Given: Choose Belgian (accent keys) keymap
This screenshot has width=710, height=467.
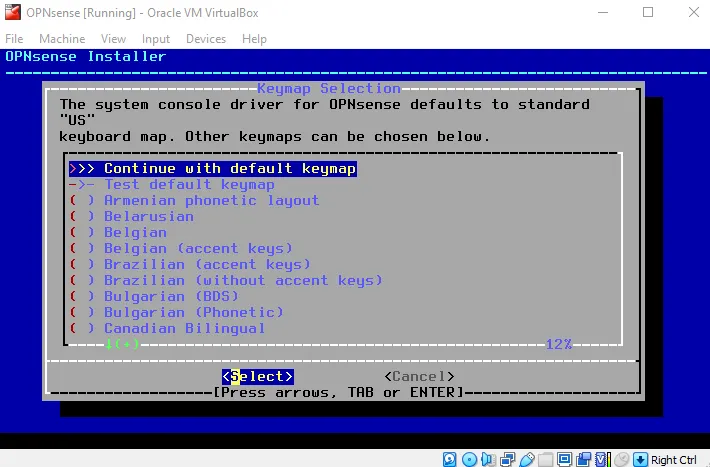Looking at the screenshot, I should point(181,248).
